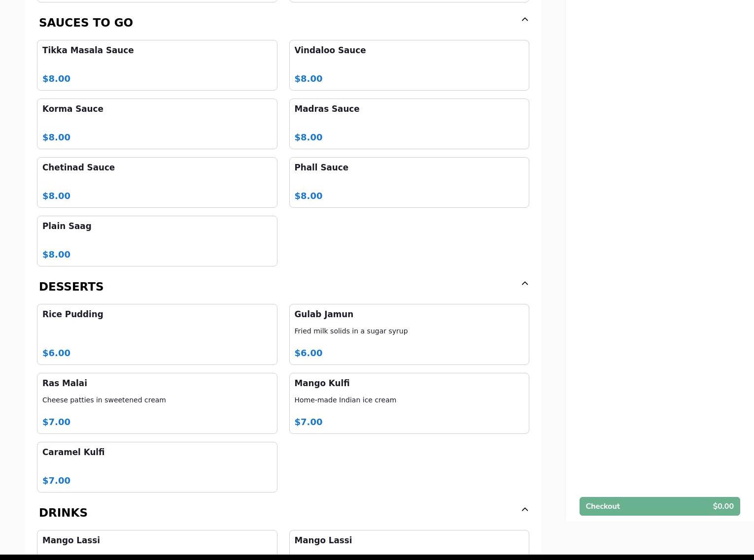The width and height of the screenshot is (754, 560).
Task: Choose the Korma Sauce card
Action: pos(157,124)
